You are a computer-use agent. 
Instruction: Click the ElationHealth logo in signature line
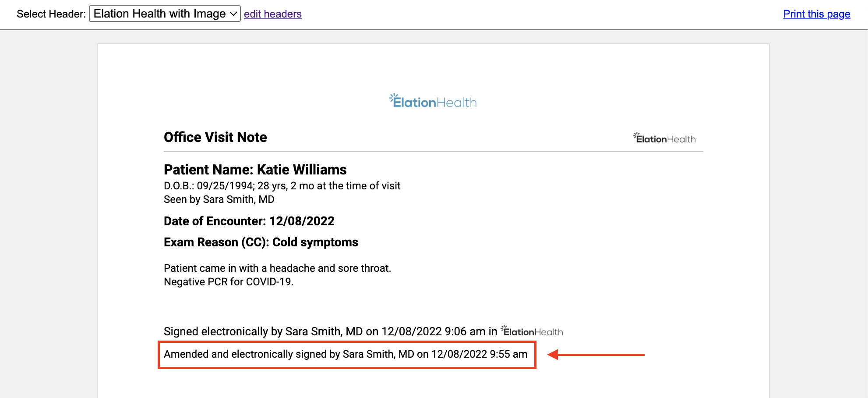[532, 331]
